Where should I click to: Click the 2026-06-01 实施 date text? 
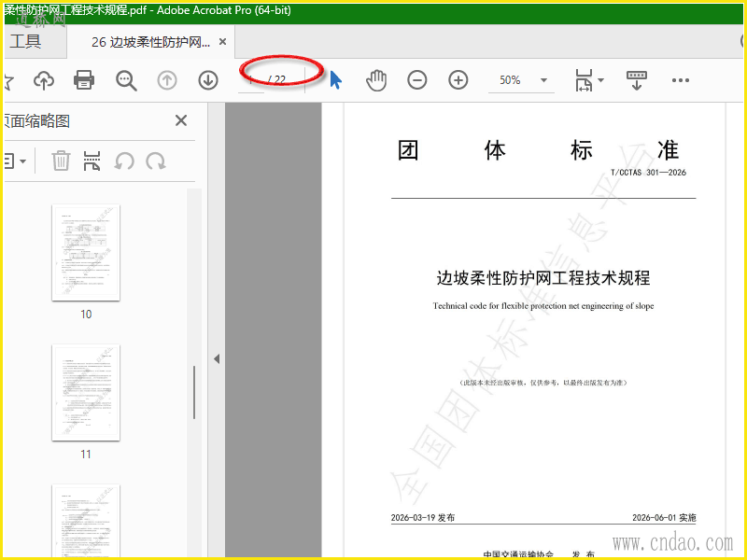point(664,518)
